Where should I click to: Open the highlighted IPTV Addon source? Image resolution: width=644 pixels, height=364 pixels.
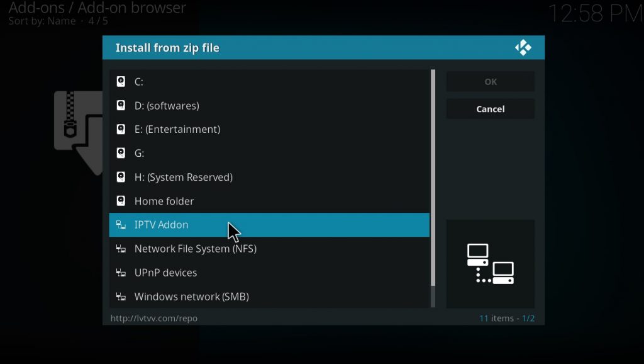point(269,225)
